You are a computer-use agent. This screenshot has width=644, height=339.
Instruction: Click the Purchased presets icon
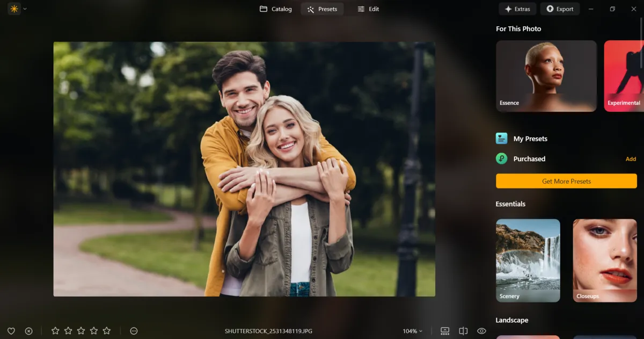click(502, 158)
